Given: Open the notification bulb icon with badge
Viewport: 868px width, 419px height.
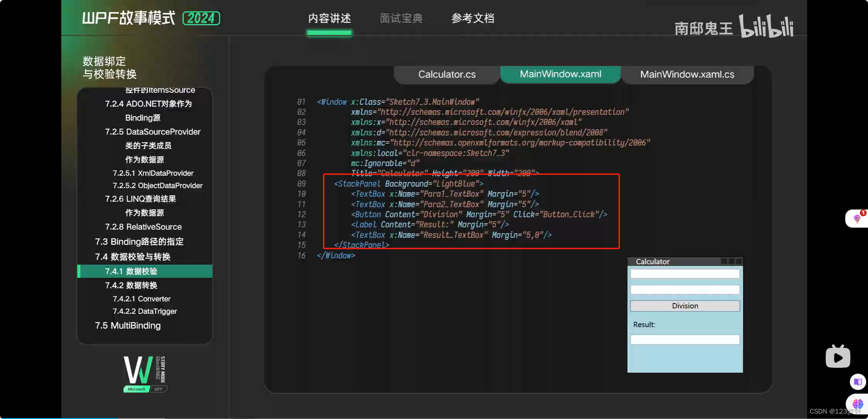Looking at the screenshot, I should pos(857,219).
